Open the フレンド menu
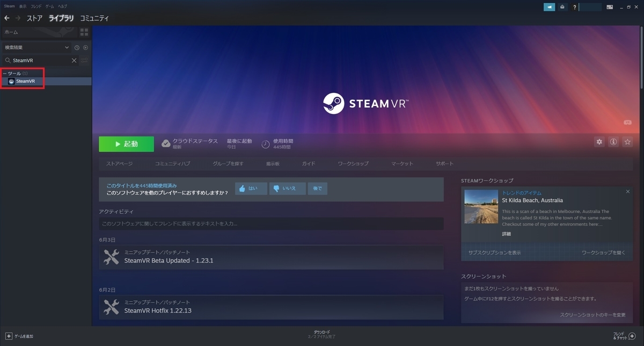 (x=36, y=6)
